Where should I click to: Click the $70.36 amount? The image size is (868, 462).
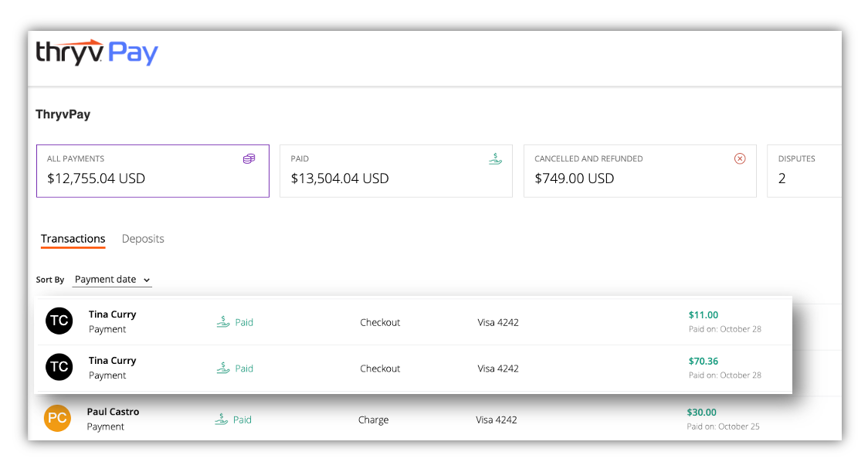703,361
